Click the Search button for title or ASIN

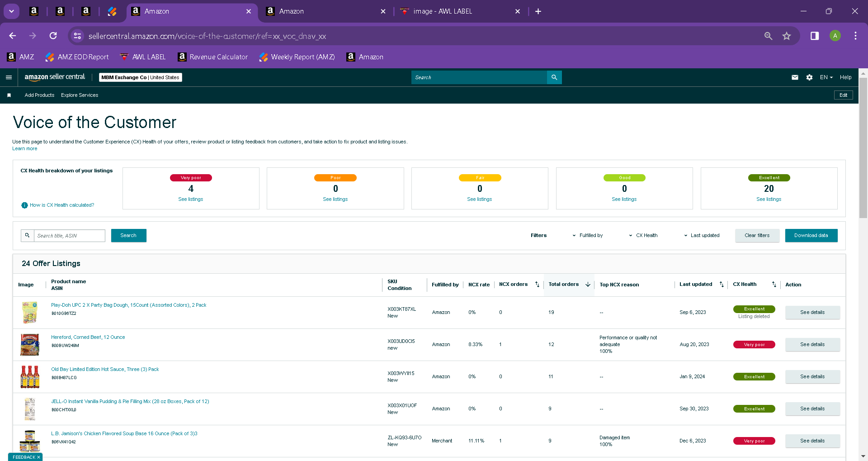[x=128, y=236]
